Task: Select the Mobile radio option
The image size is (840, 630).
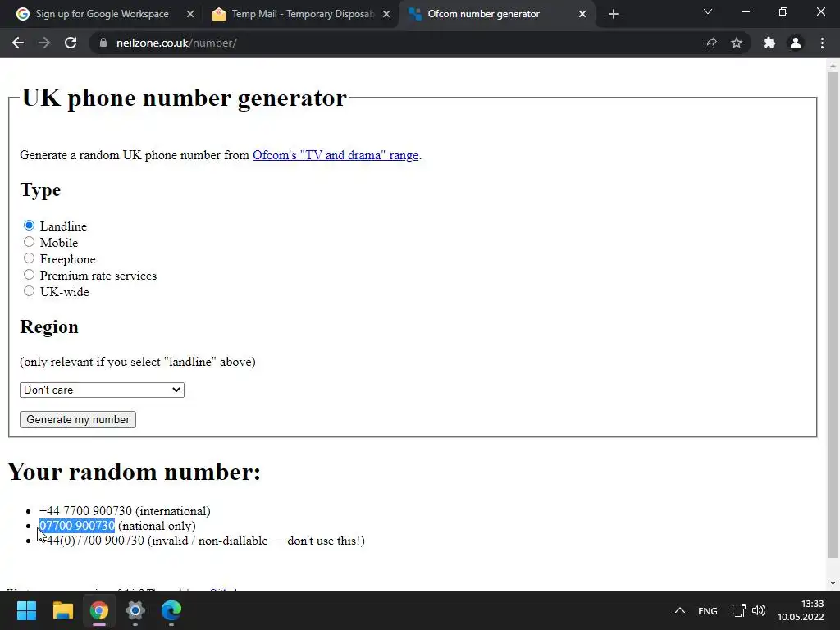Action: 29,242
